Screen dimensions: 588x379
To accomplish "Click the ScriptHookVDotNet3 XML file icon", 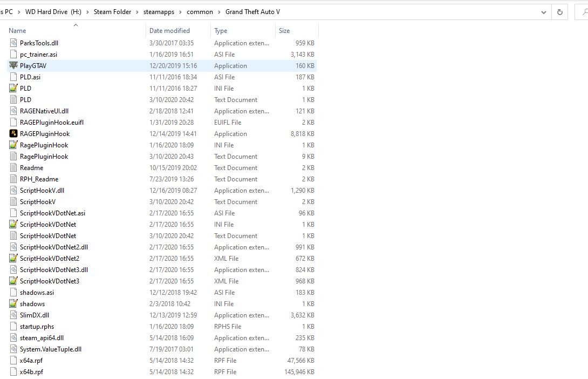I will click(13, 281).
